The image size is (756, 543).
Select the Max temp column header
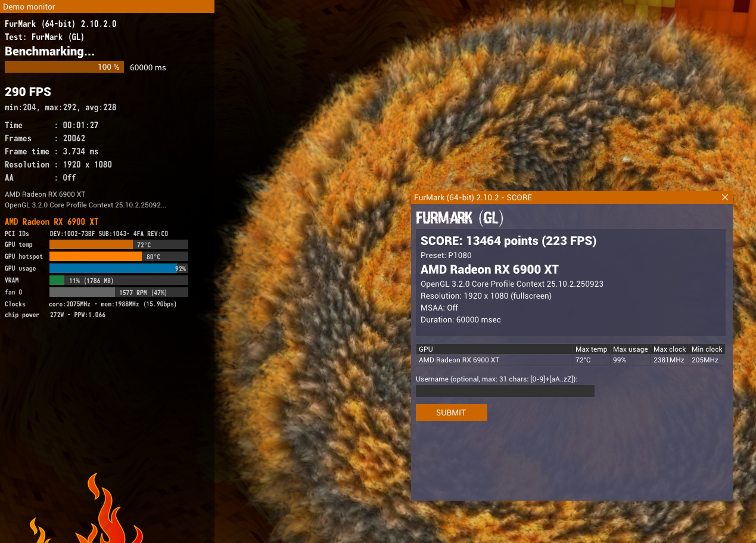591,349
